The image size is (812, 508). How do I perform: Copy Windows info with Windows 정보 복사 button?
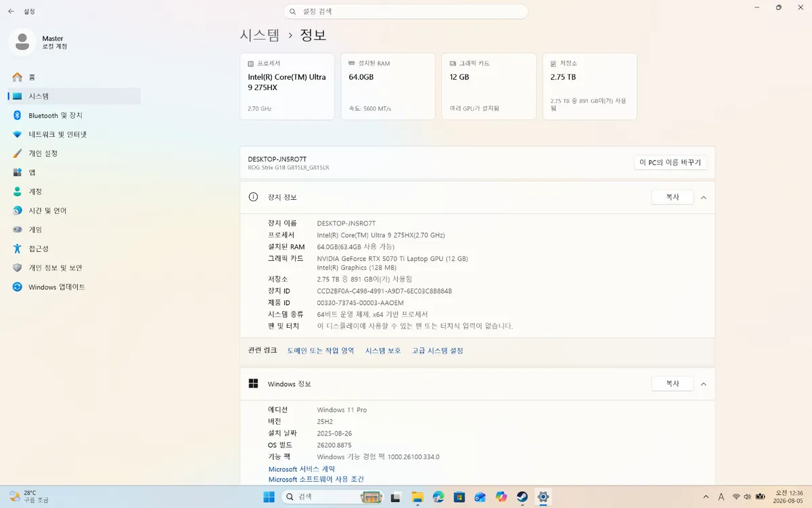(x=673, y=383)
